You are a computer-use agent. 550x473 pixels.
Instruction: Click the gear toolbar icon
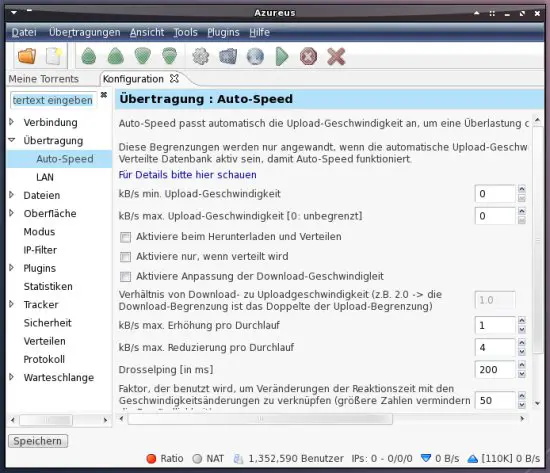[201, 56]
